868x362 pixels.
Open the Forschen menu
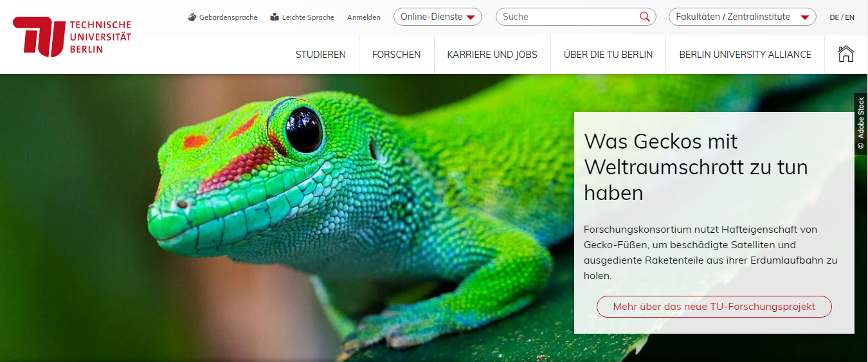396,55
